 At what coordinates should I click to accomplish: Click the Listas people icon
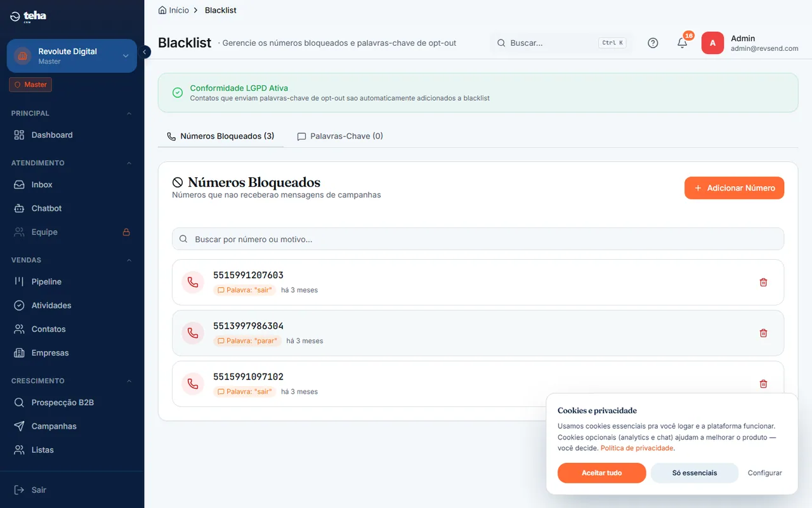19,450
